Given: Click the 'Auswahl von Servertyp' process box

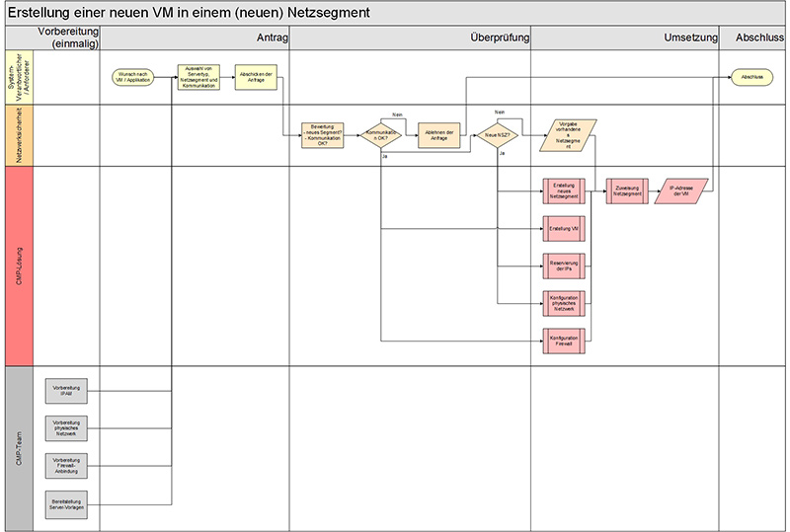Looking at the screenshot, I should coord(197,78).
